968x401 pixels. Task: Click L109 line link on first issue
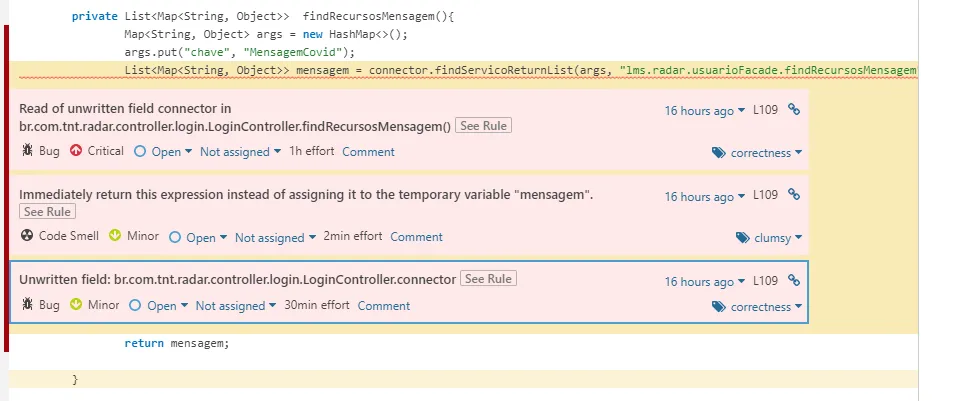click(765, 110)
